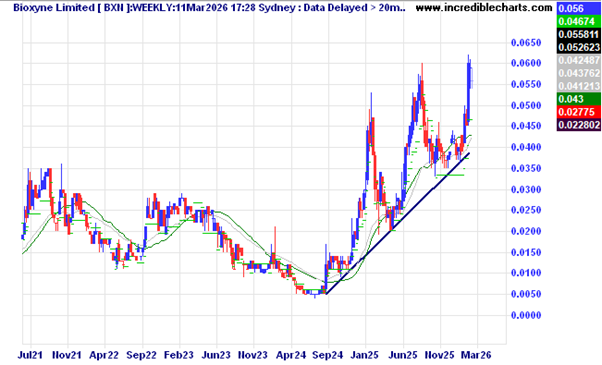The width and height of the screenshot is (602, 365).
Task: Click the 0.0050 price axis label
Action: point(526,294)
